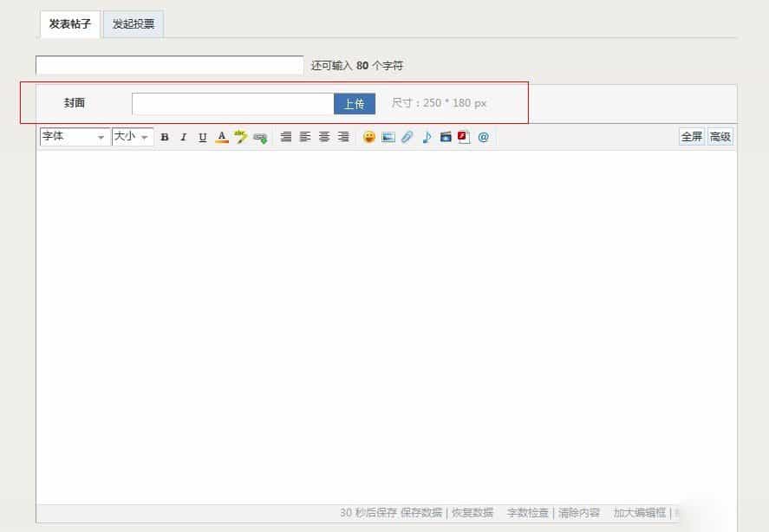Insert a video with the film icon
This screenshot has width=769, height=532.
[x=445, y=136]
